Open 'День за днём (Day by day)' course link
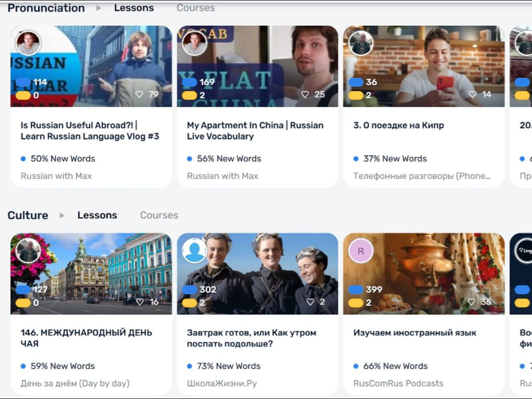This screenshot has width=532, height=399. click(75, 384)
